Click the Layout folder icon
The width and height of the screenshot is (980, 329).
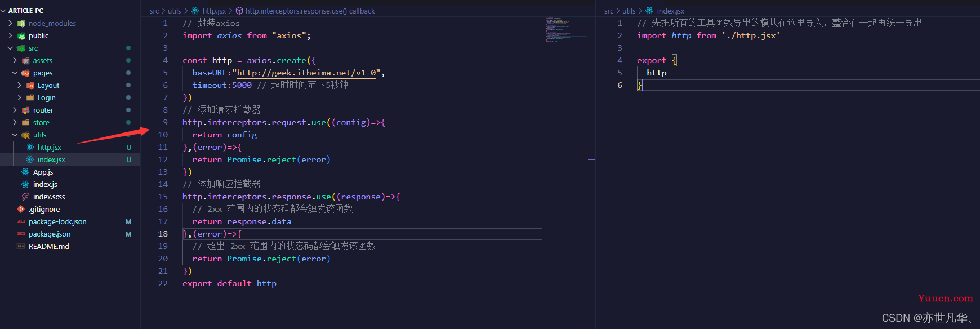point(30,85)
